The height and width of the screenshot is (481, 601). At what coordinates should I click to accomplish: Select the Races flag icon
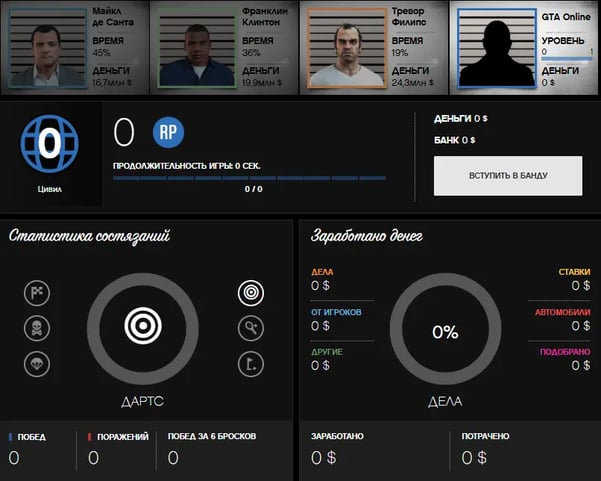point(37,293)
